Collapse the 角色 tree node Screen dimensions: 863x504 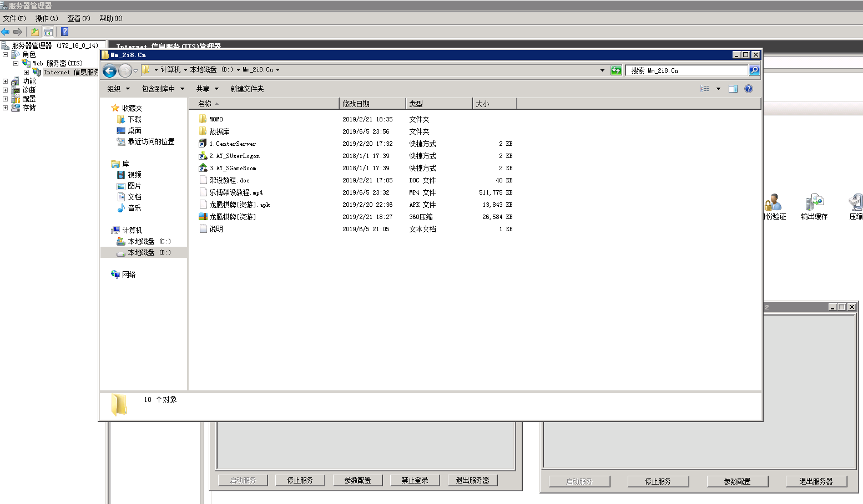pos(6,55)
